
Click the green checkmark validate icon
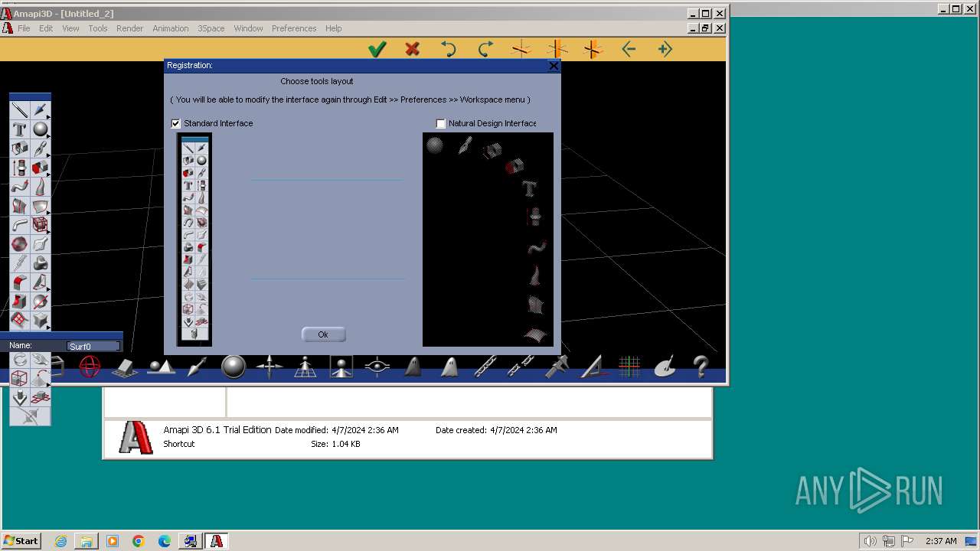coord(377,50)
